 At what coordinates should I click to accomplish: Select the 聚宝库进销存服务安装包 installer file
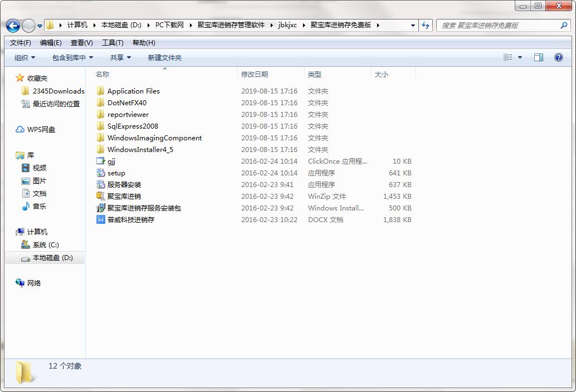pos(144,208)
